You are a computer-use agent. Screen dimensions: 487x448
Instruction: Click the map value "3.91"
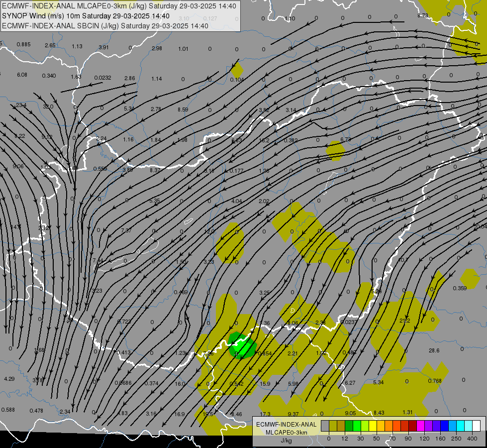point(103,48)
